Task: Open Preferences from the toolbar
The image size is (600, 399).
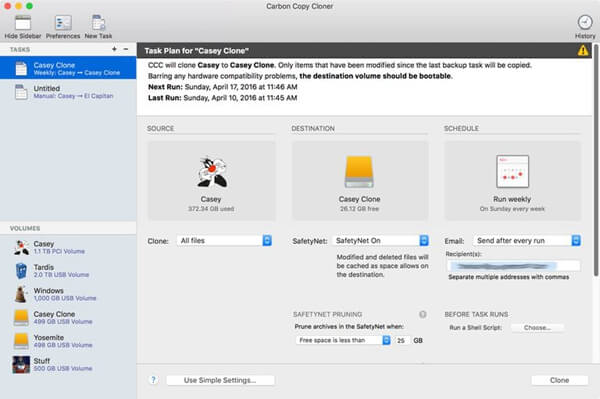Action: point(63,23)
